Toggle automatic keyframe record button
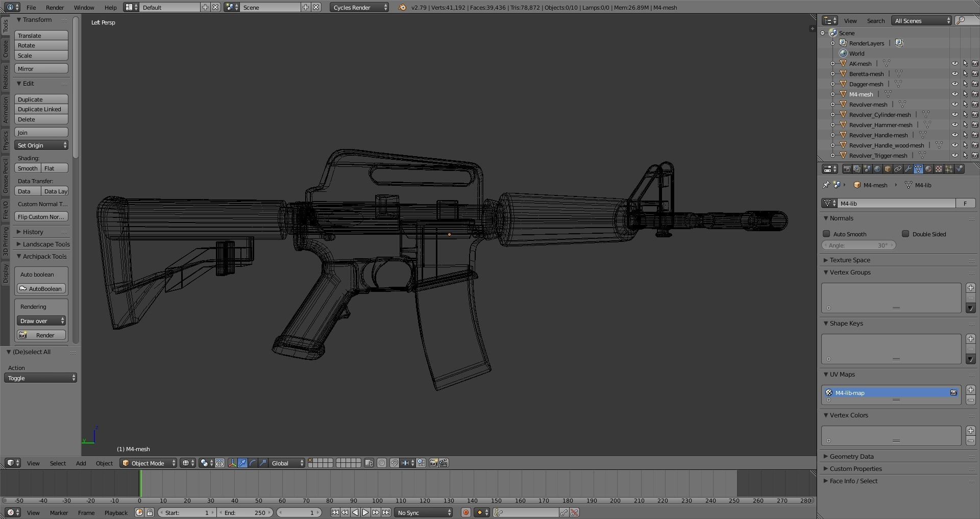The height and width of the screenshot is (519, 980). pos(465,512)
